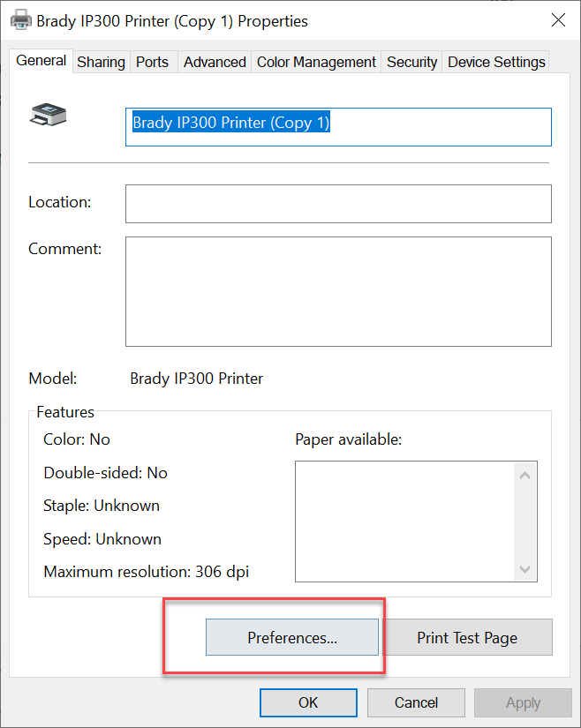This screenshot has height=728, width=581.
Task: Open the Color Management tab
Action: click(316, 63)
